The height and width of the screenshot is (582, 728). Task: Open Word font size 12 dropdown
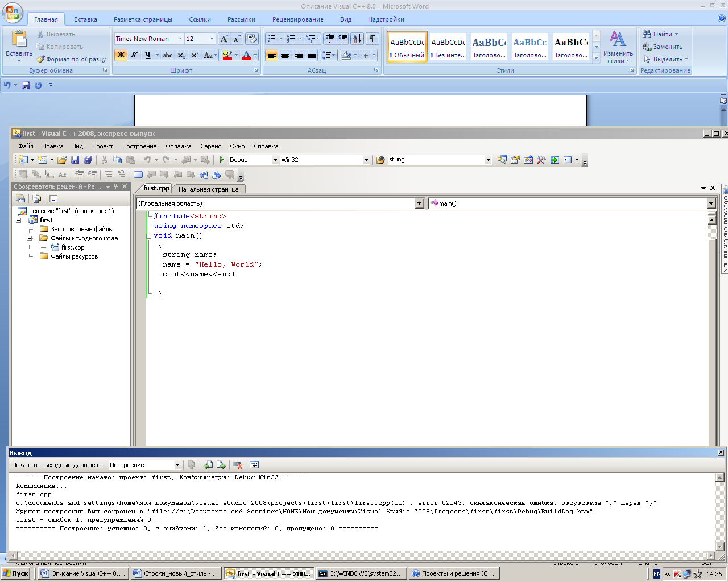pyautogui.click(x=212, y=39)
